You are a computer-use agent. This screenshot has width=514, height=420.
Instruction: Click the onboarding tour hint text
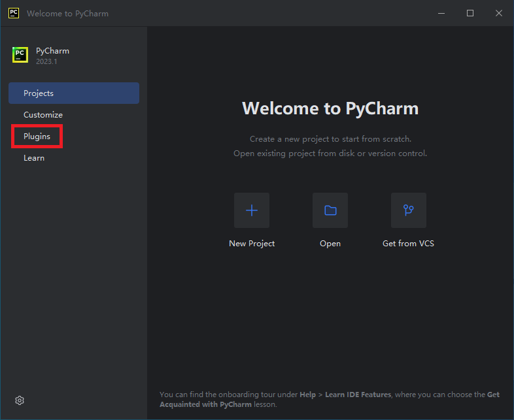[330, 399]
